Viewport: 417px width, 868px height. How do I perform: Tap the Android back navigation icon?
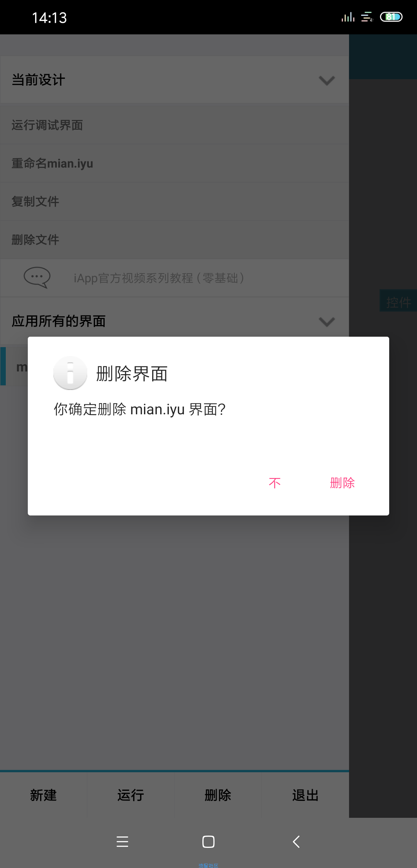pos(296,842)
